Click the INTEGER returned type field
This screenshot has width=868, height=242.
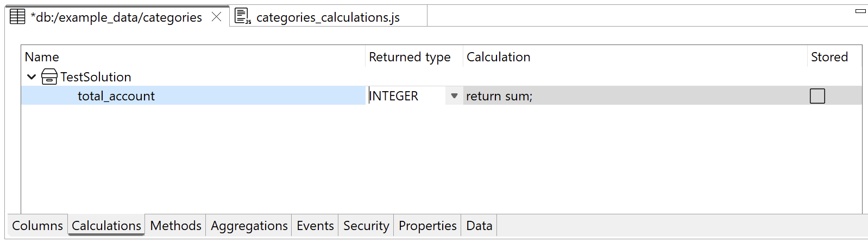[407, 96]
